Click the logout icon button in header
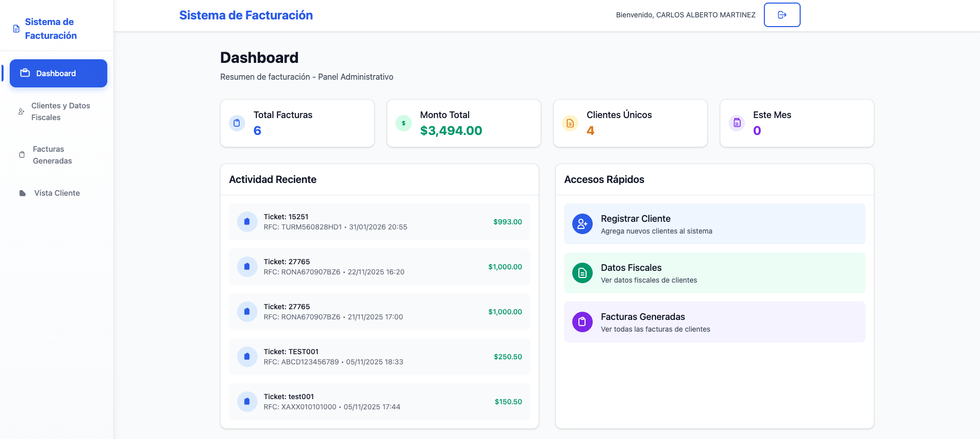Image resolution: width=980 pixels, height=439 pixels. (782, 15)
